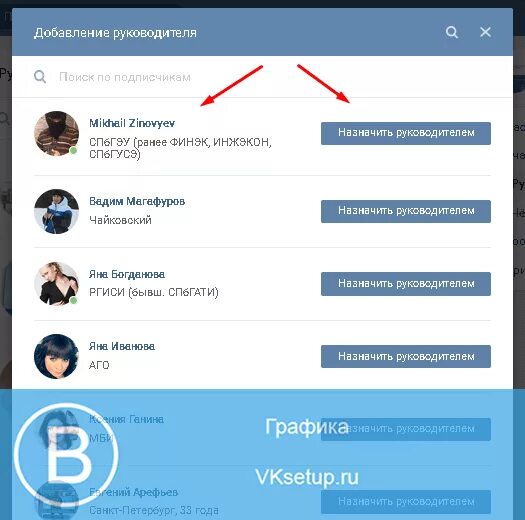Open Mikhail Zinovyev's avatar

pos(57,133)
